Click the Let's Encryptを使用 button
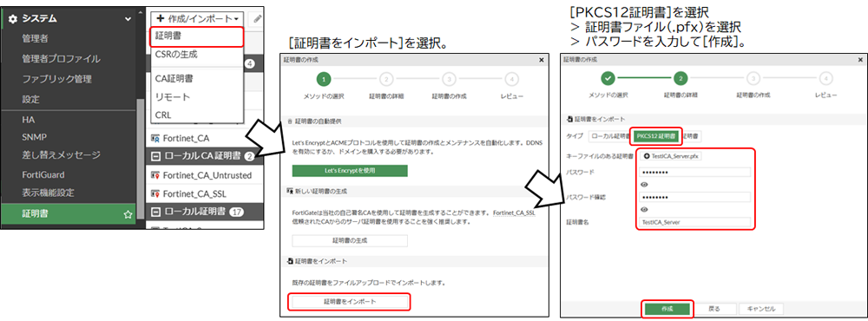Screen dimensions: 868x321 tap(350, 170)
